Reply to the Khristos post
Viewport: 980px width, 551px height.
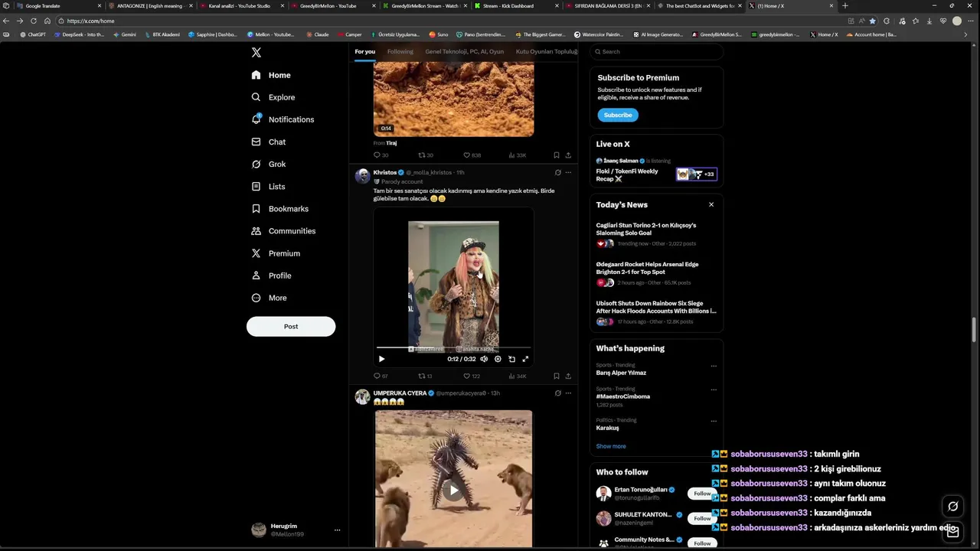[x=381, y=376]
